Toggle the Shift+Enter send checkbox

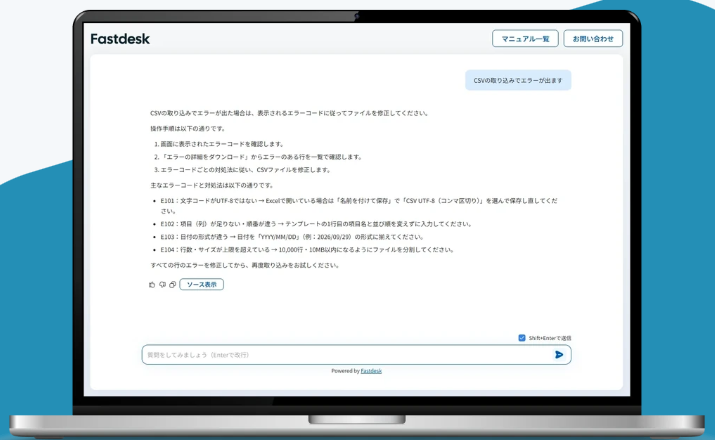[522, 338]
